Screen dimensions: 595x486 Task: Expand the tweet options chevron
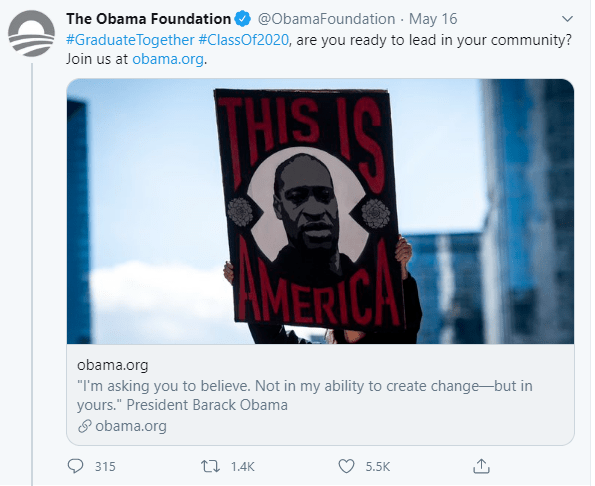(x=567, y=19)
